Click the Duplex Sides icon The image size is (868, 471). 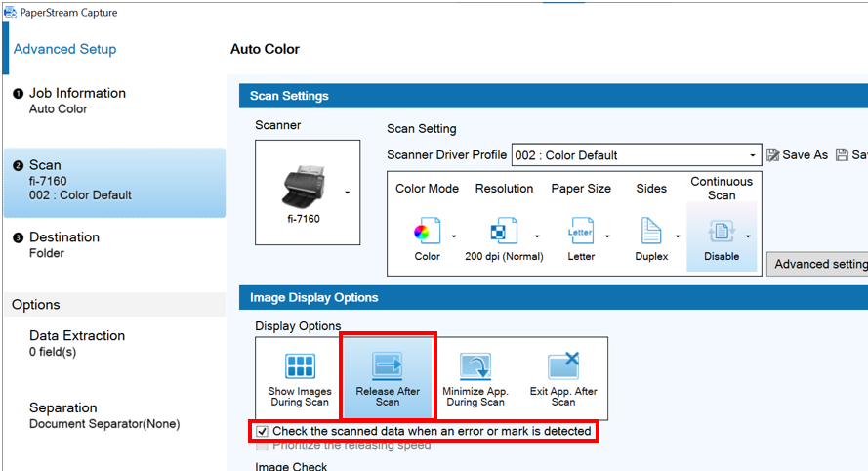coord(651,231)
